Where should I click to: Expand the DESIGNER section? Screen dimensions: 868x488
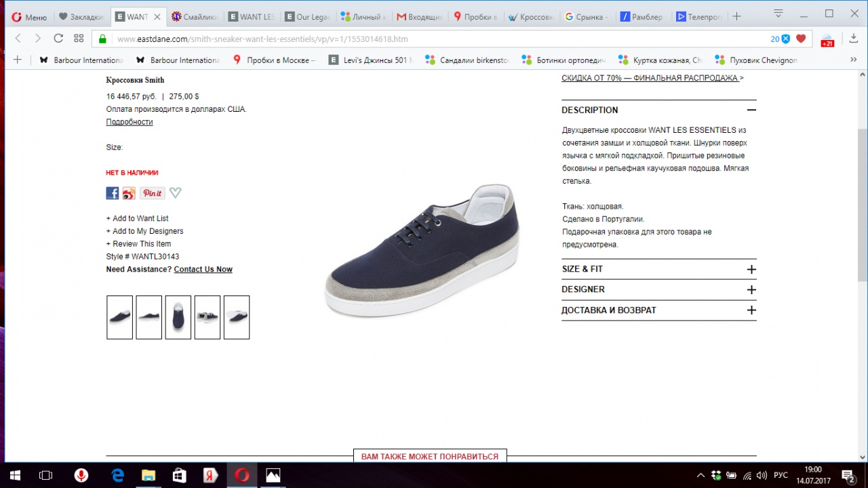[x=751, y=289]
